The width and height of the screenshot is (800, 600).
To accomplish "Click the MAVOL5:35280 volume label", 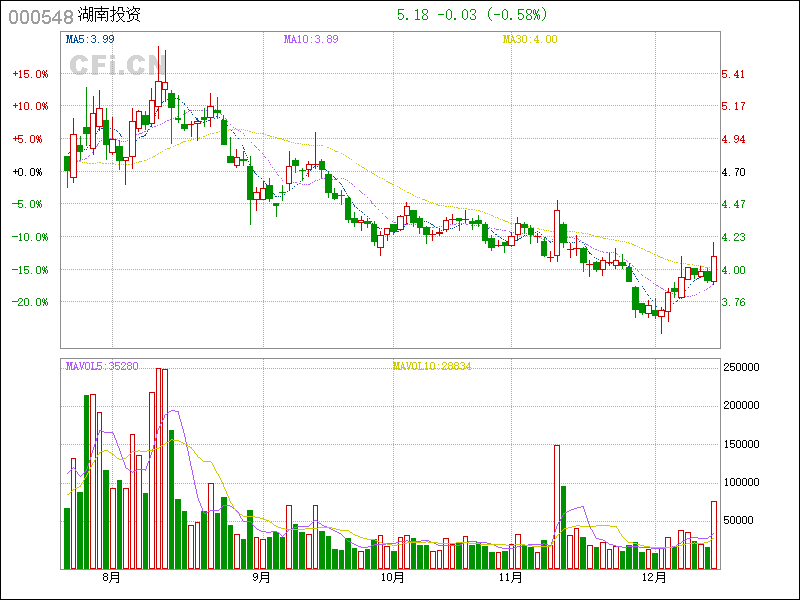I will pos(102,367).
